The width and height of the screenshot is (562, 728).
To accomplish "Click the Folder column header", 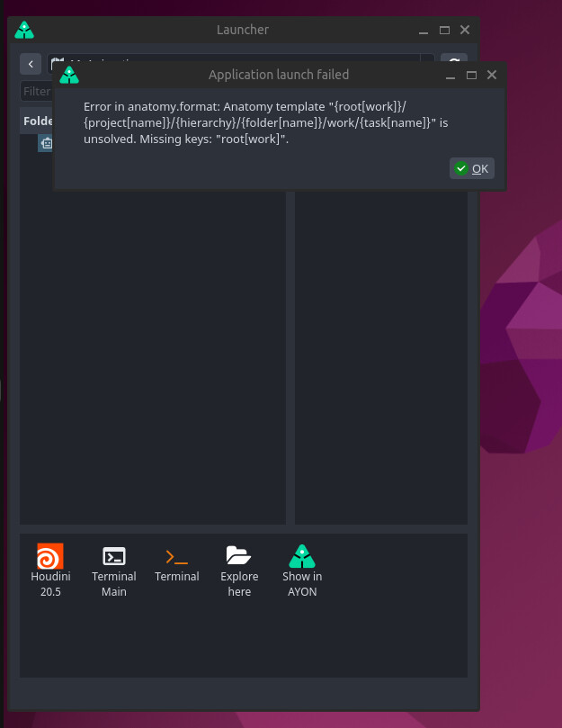I will pos(38,121).
